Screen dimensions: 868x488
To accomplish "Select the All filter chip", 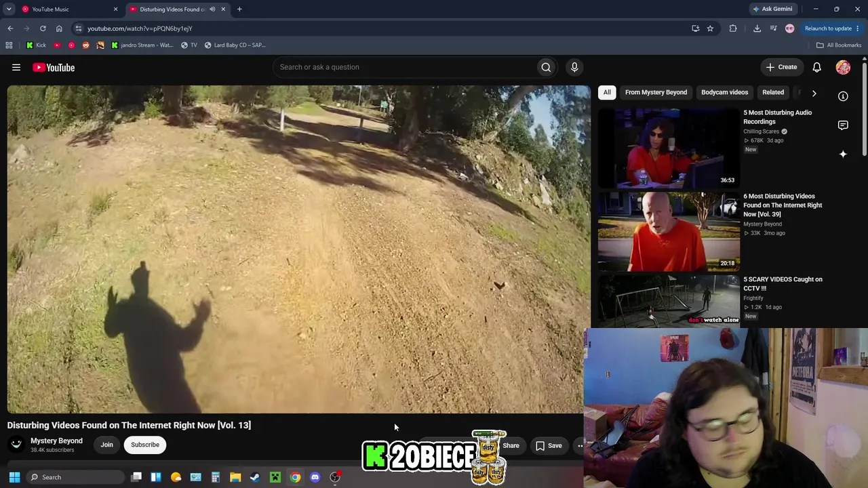I will (607, 92).
